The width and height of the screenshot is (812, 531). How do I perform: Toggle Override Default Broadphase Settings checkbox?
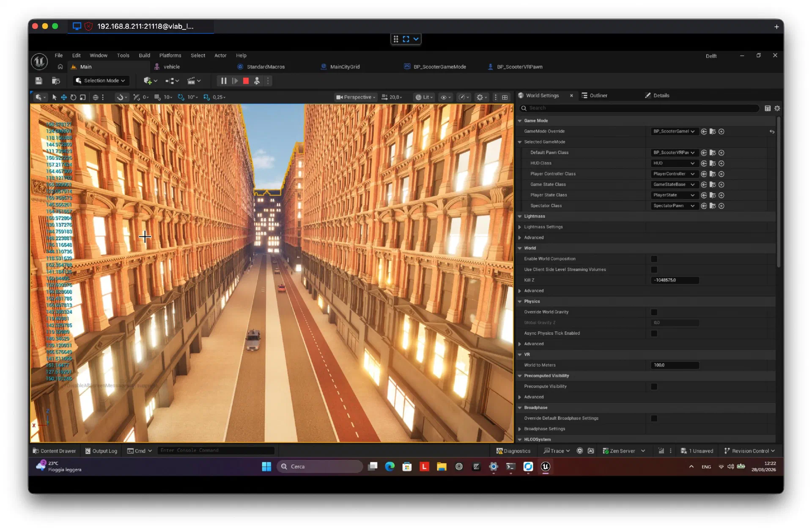[654, 418]
